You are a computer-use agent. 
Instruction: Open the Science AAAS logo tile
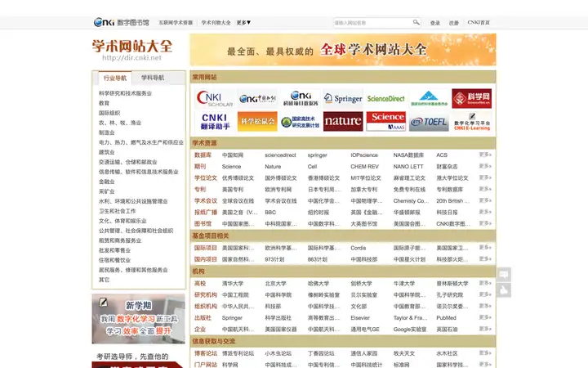click(x=385, y=121)
